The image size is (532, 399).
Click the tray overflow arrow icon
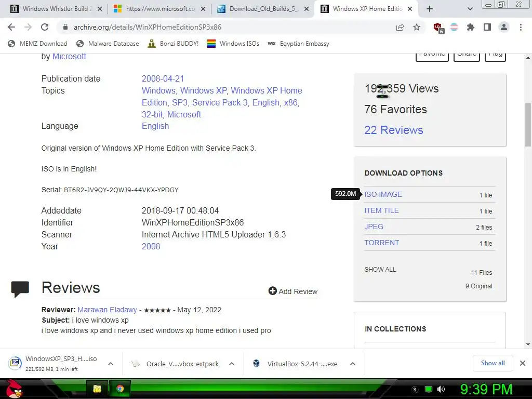click(x=415, y=390)
